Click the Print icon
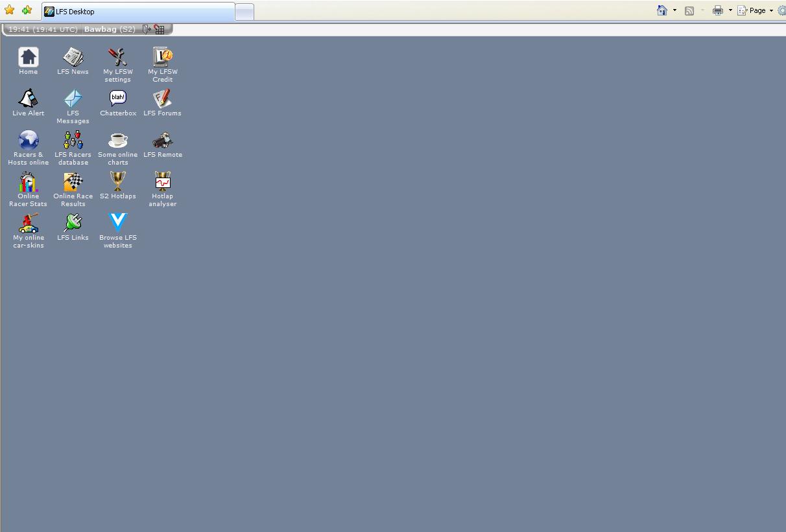786x532 pixels. 718,10
